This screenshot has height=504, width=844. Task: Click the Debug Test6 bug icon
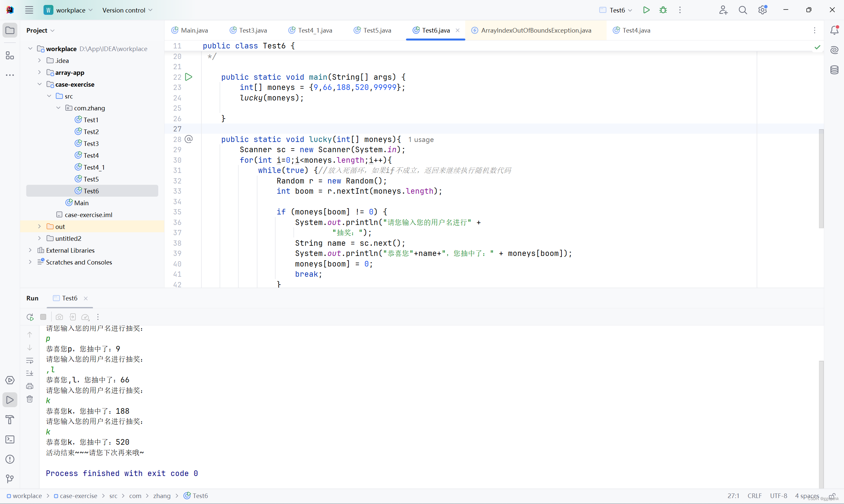(663, 10)
